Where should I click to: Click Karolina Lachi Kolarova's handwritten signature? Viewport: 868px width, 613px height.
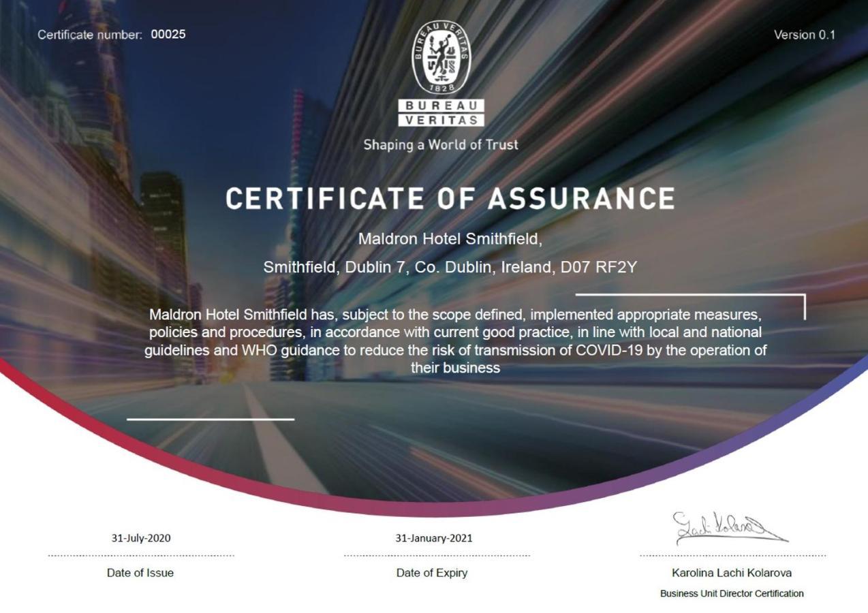(730, 528)
